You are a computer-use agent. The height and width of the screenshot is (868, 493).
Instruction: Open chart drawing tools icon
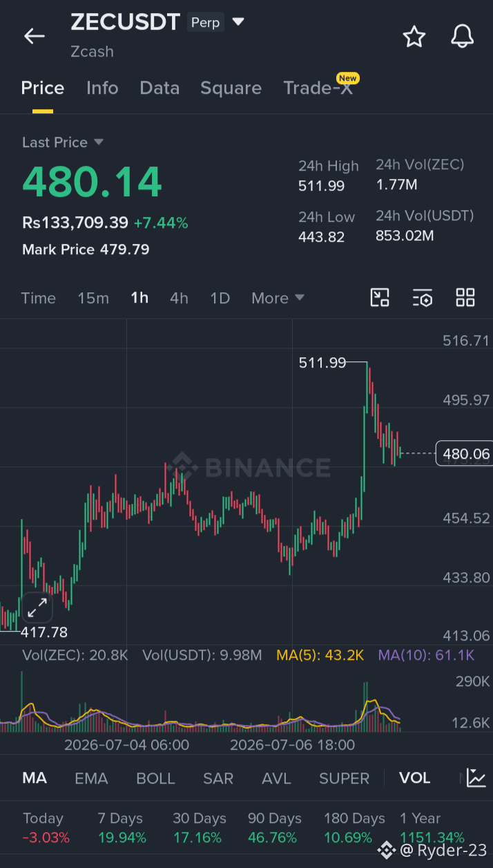tap(380, 298)
